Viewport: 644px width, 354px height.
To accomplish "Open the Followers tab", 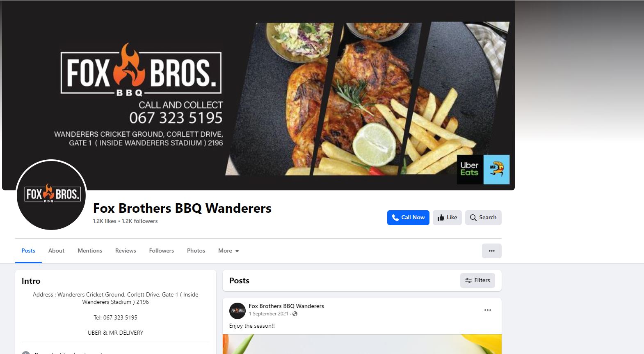I will [162, 251].
